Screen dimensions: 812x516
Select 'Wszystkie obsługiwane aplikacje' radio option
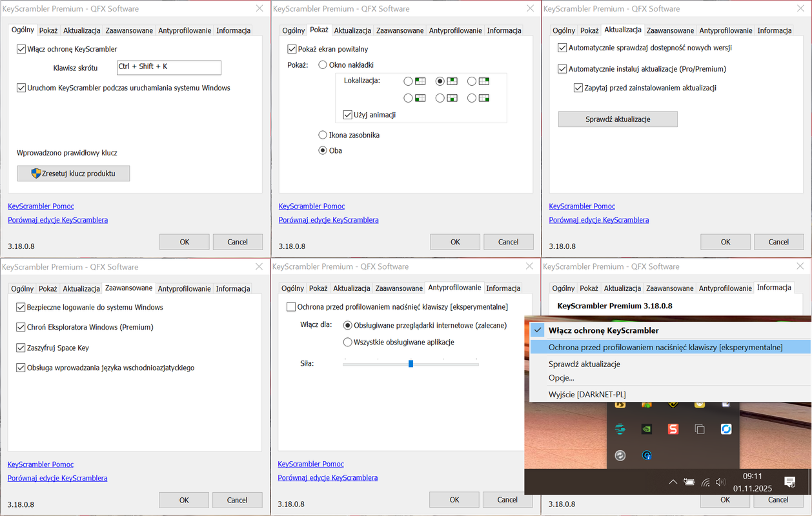(x=348, y=342)
